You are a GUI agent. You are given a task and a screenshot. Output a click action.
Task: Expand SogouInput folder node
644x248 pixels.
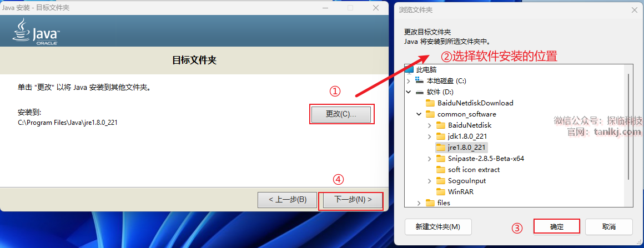tap(430, 181)
